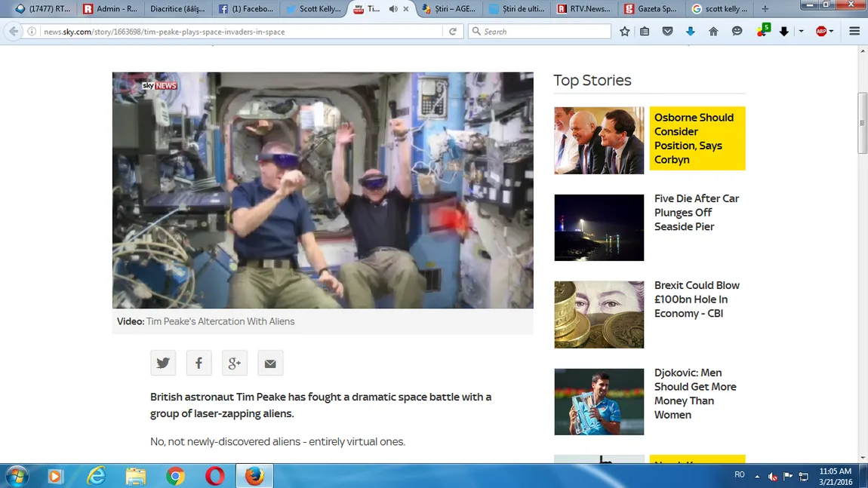
Task: Click the scrollbar down arrow
Action: 863,458
